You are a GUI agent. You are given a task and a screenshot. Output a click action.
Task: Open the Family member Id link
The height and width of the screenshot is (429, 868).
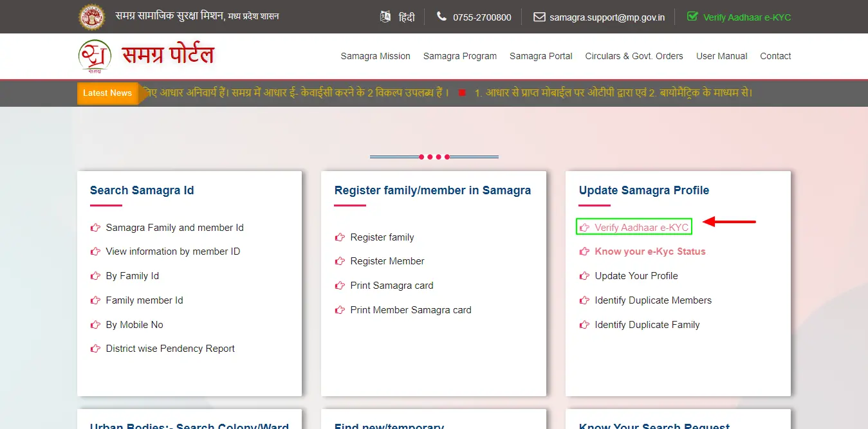click(144, 300)
